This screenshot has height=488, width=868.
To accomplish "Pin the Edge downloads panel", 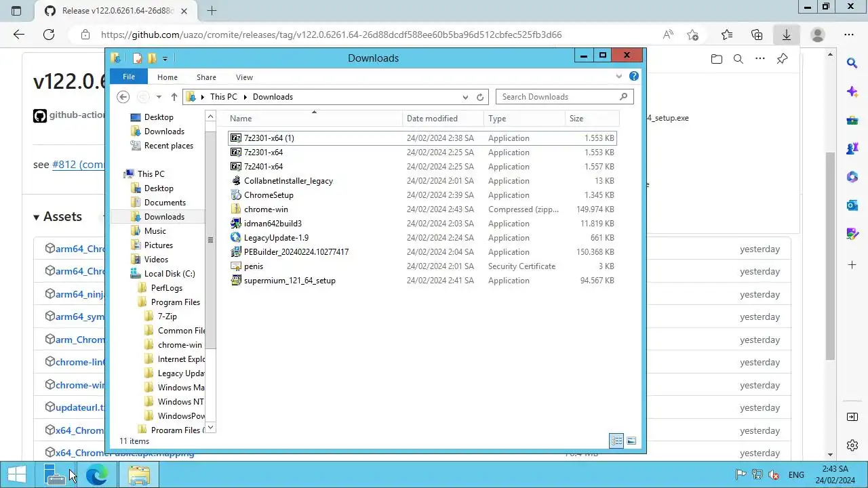I will [782, 59].
